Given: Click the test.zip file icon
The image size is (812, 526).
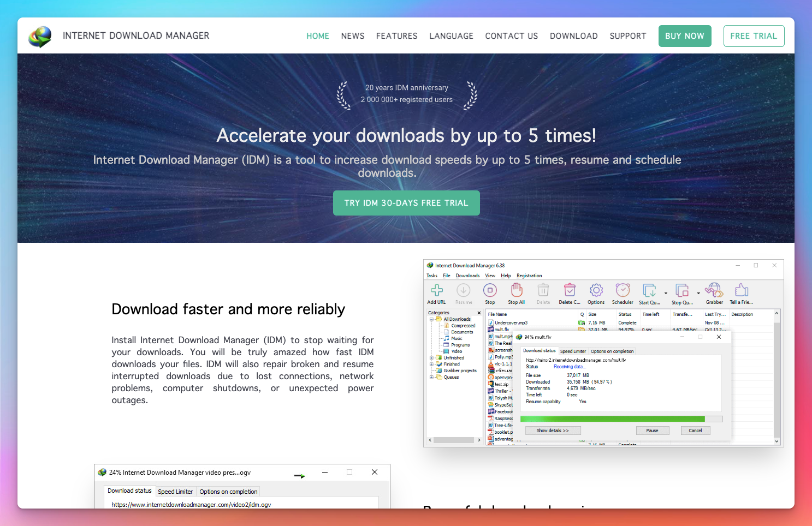Looking at the screenshot, I should 491,384.
